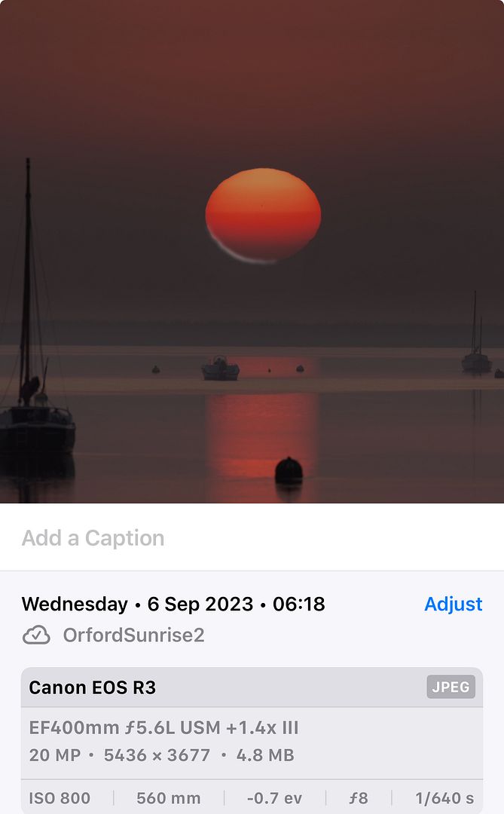
Task: Select the 1/640 s shutter speed
Action: (444, 798)
